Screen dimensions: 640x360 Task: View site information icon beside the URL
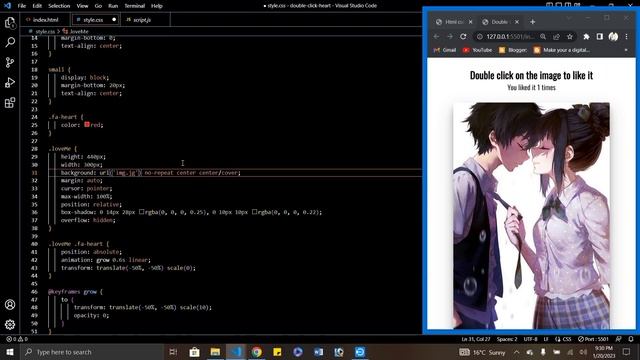480,37
